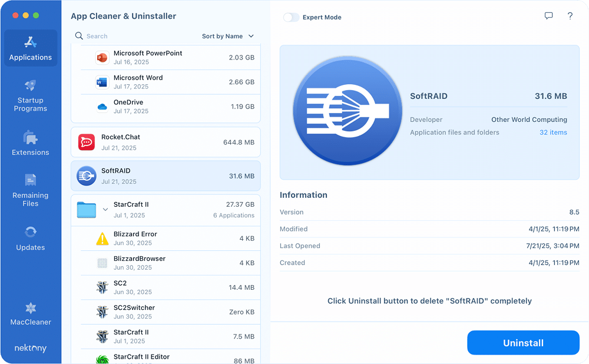Click the 6 Applications label
This screenshot has height=364, width=589.
tap(234, 215)
